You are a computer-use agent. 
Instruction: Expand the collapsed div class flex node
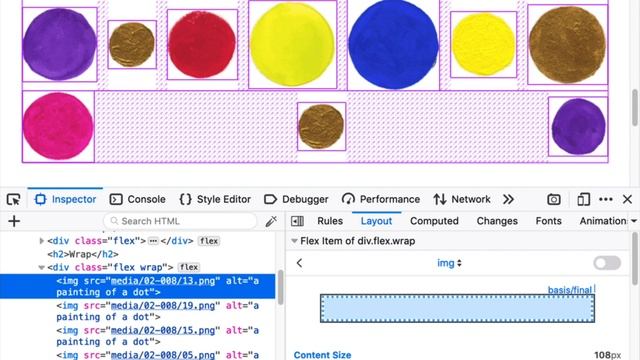(x=41, y=241)
